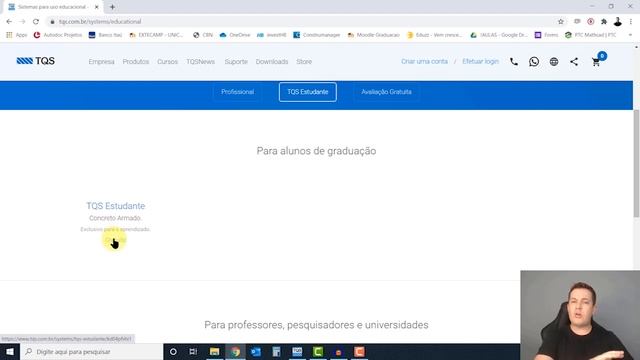Open Task View on taskbar
This screenshot has width=640, height=360.
[x=193, y=351]
